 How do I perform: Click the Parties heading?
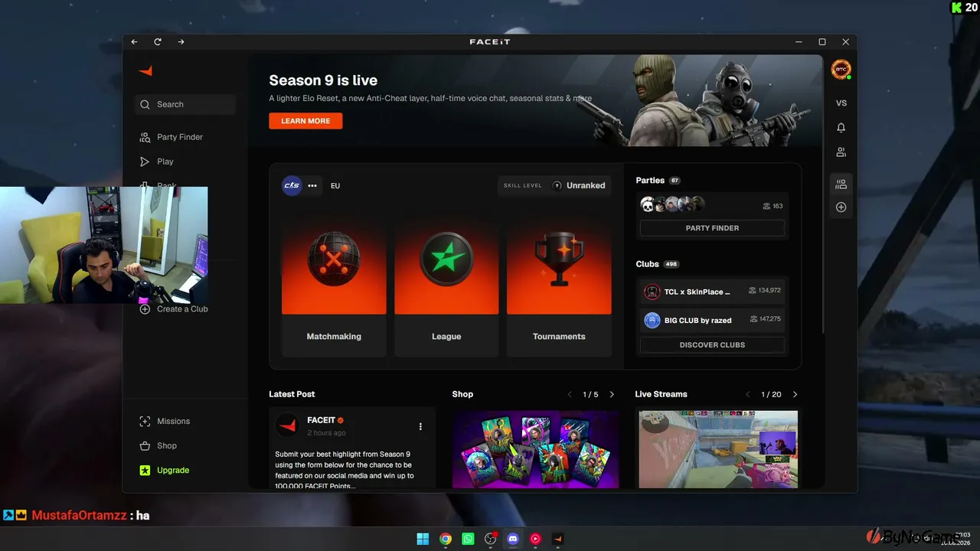(x=650, y=181)
